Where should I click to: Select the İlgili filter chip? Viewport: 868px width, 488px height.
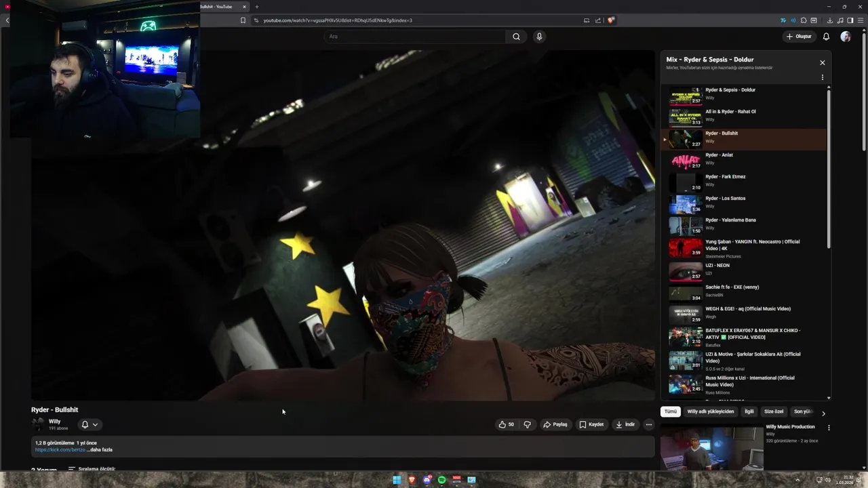click(749, 411)
